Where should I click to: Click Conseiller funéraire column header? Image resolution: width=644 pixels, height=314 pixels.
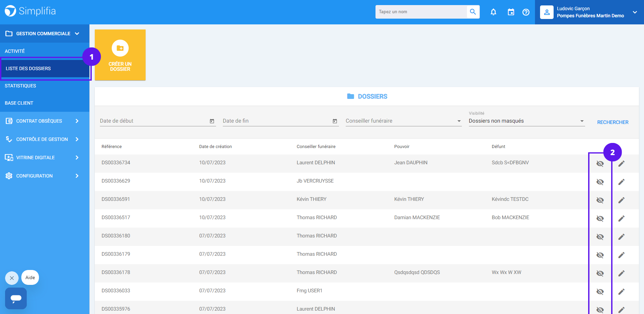pyautogui.click(x=316, y=147)
